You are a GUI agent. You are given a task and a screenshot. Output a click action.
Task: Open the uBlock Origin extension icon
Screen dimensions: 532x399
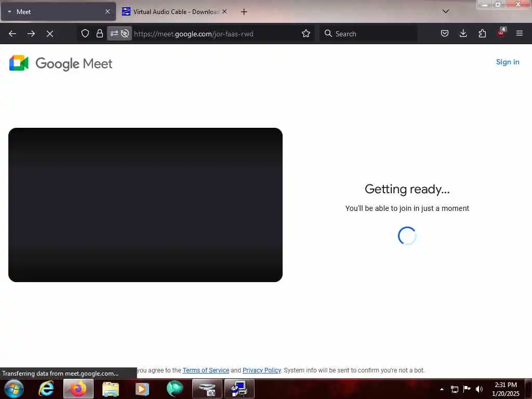501,33
